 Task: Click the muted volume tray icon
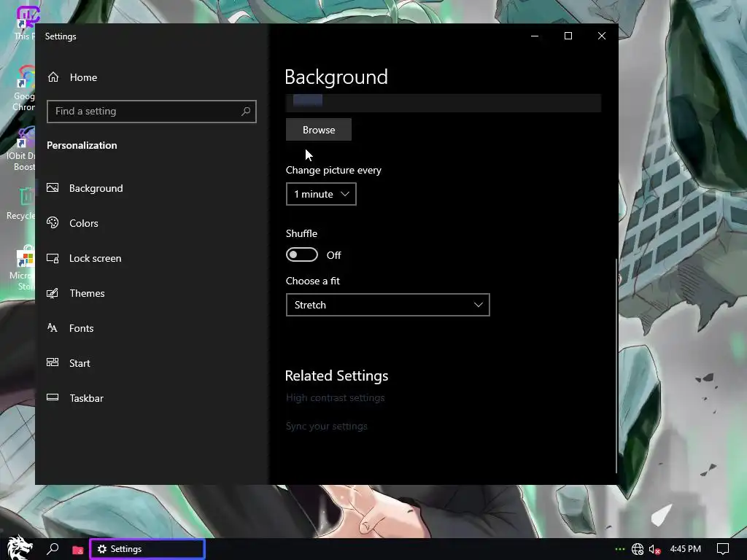point(654,549)
